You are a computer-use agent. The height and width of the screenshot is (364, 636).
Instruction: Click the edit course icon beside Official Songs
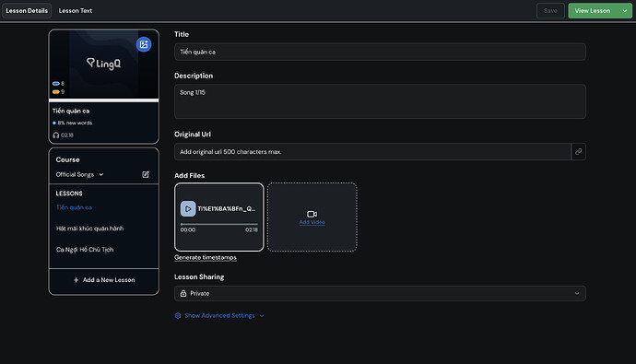[146, 174]
